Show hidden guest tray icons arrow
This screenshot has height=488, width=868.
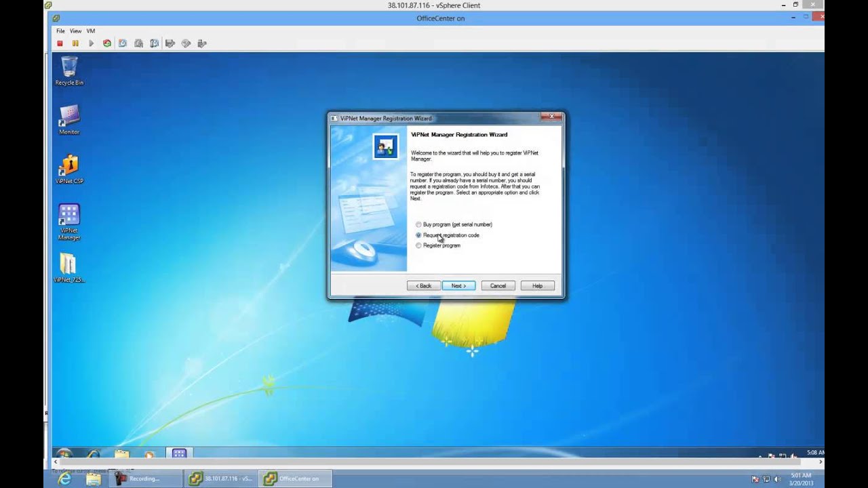coord(759,455)
